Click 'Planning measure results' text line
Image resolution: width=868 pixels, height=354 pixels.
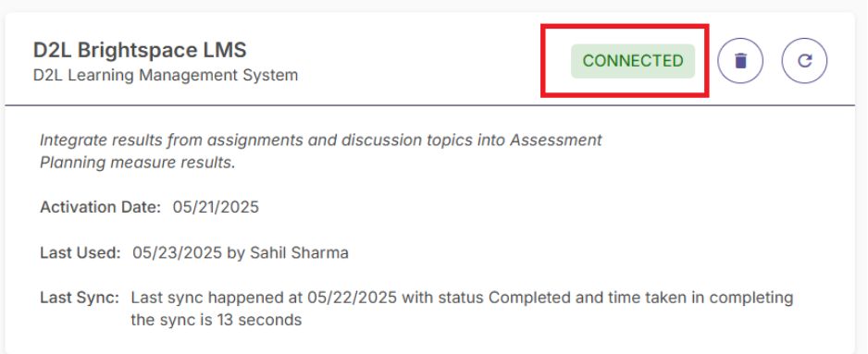[138, 164]
